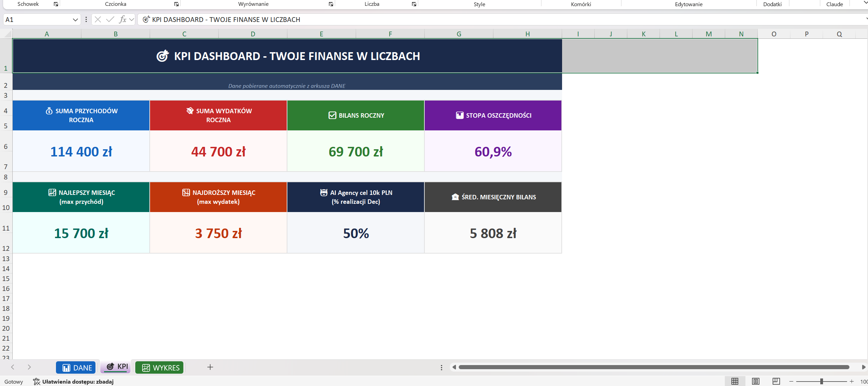The height and width of the screenshot is (386, 868).
Task: Click the STOPA OSZCZĘDNOŚCI header cell
Action: coord(493,115)
